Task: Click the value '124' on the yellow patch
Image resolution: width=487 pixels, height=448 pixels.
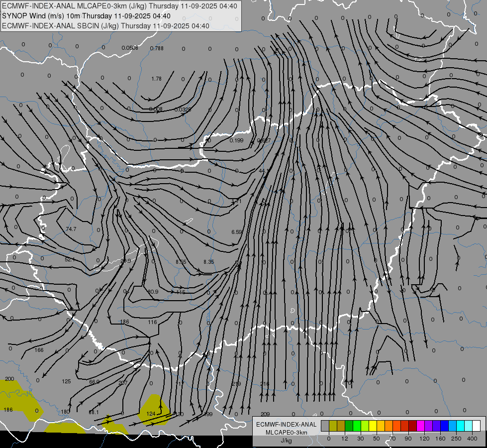Action: tap(151, 414)
